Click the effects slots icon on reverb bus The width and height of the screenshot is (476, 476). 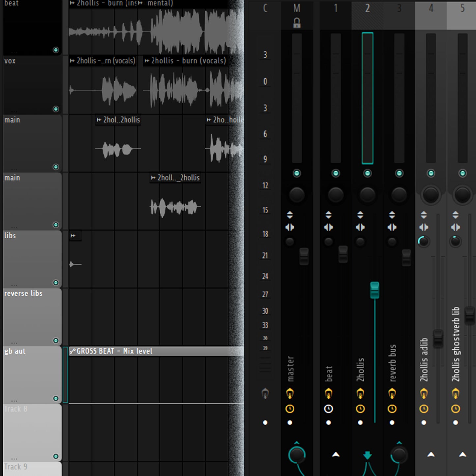click(392, 393)
